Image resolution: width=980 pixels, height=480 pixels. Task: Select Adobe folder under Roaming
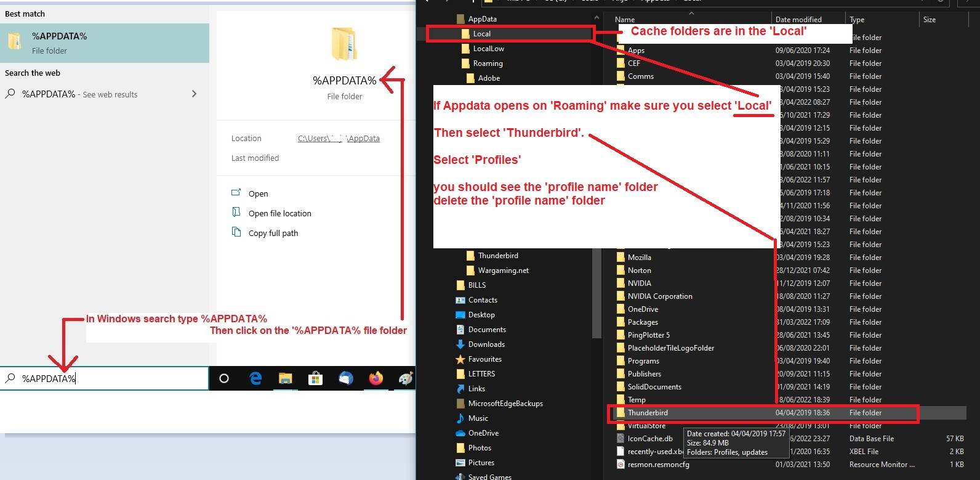[489, 78]
